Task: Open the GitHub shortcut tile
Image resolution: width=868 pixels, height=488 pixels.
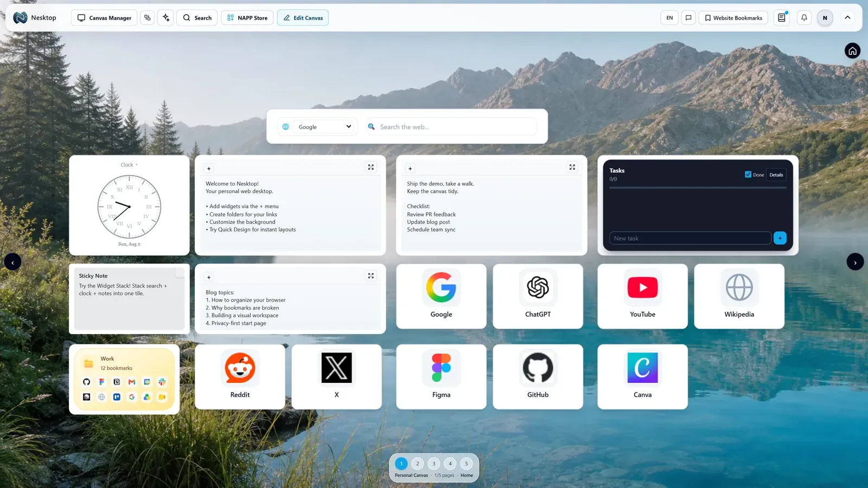Action: (538, 377)
